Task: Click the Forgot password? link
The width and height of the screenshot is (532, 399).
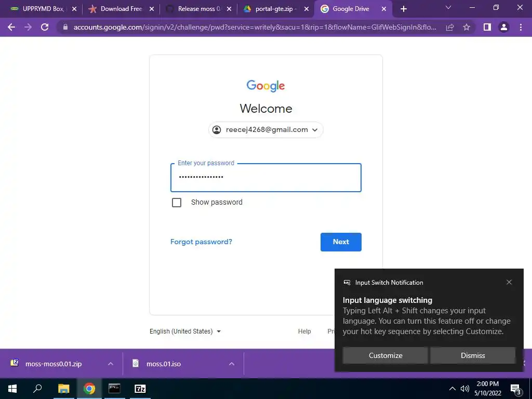Action: 201,242
